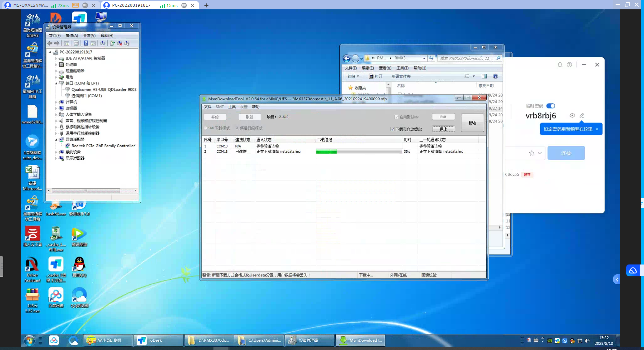Expand the IDE ATA/ATAPI 控制器 node
The height and width of the screenshot is (350, 644).
[56, 58]
